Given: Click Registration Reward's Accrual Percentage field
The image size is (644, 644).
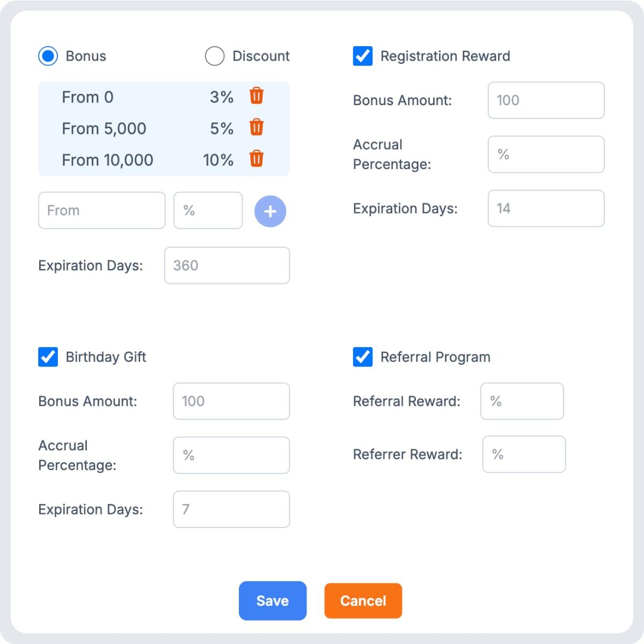Looking at the screenshot, I should [545, 155].
